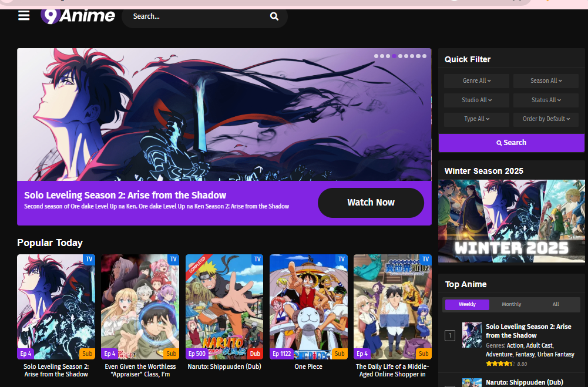Open the Type All dropdown
The height and width of the screenshot is (387, 588).
tap(476, 119)
